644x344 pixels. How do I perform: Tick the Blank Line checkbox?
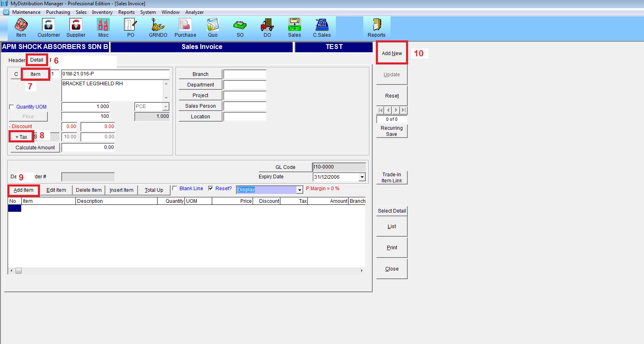point(175,189)
